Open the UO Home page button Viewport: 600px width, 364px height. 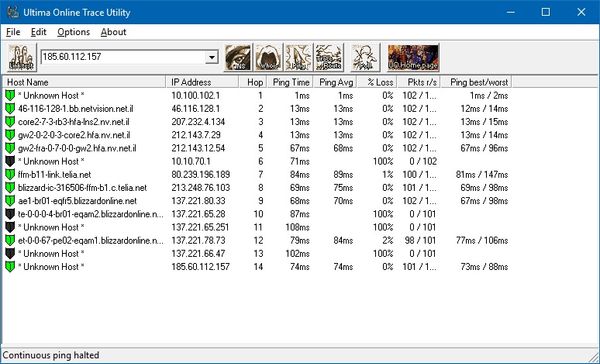tap(413, 57)
